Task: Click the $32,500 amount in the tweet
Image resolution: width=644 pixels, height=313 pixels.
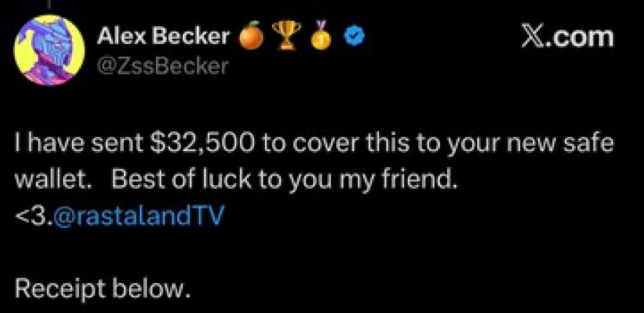Action: click(198, 145)
